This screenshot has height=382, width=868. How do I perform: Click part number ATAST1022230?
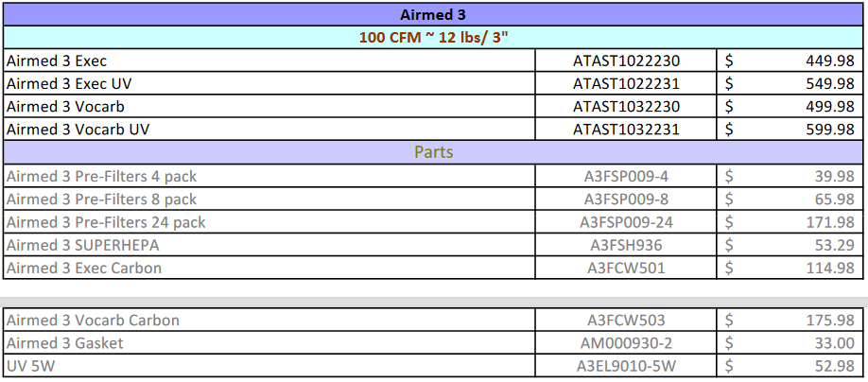point(626,61)
